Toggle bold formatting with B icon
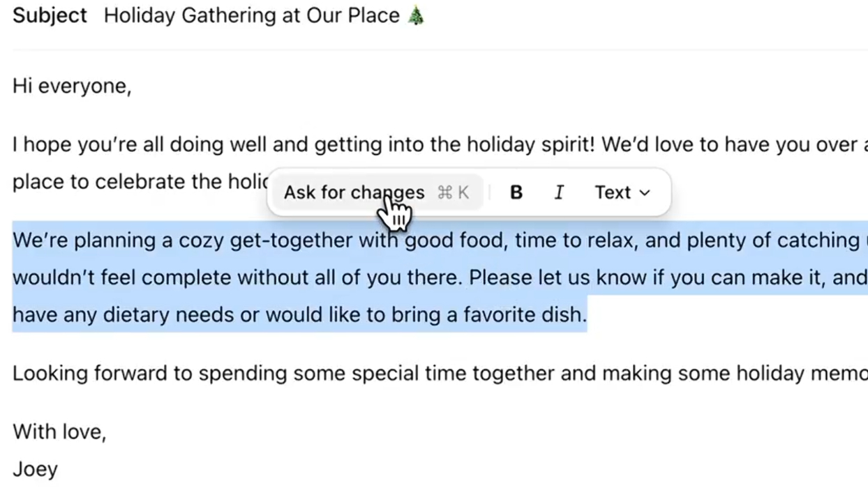Screen dimensions: 868x488 point(516,192)
